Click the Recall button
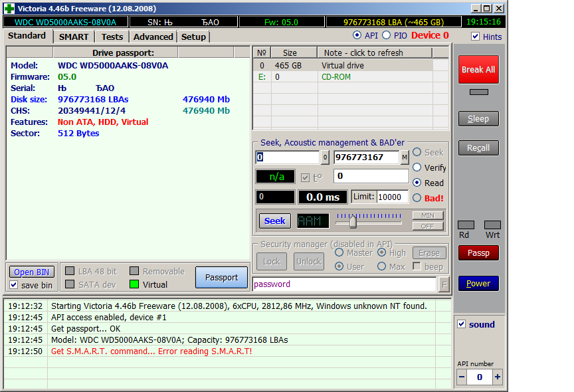 coord(478,148)
